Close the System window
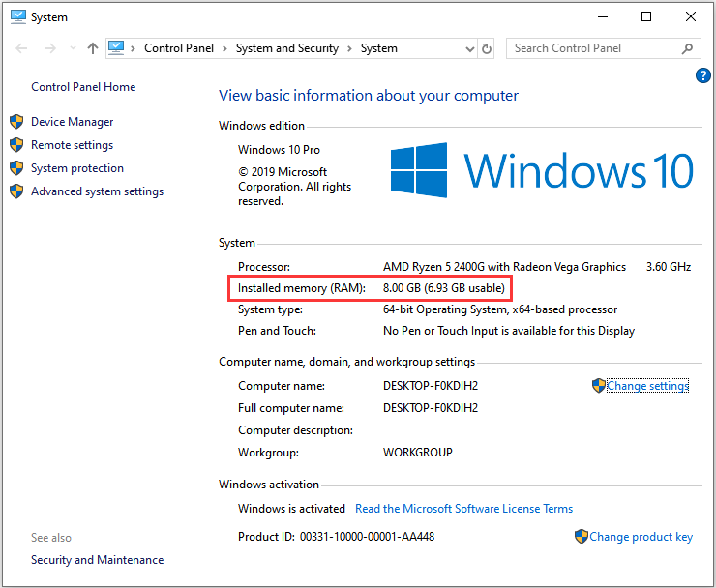The height and width of the screenshot is (588, 716). 691,16
